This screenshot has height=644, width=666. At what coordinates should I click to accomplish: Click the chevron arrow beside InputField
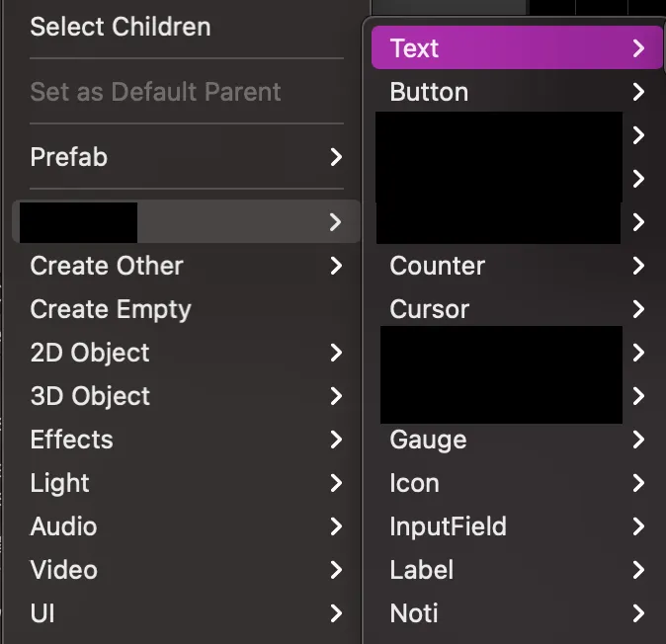tap(638, 526)
